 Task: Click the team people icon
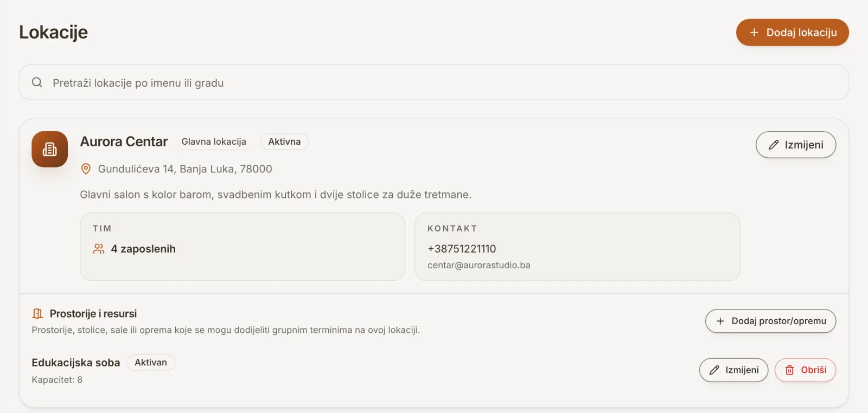point(99,249)
